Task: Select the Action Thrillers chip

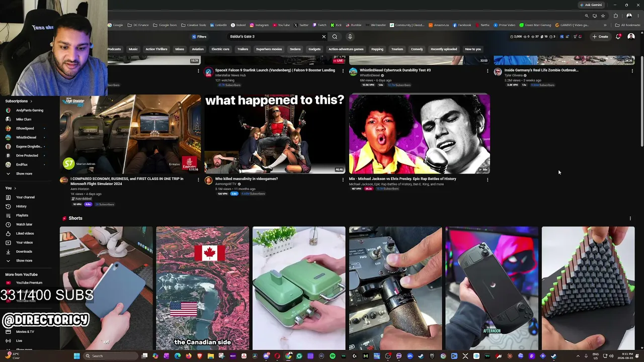Action: click(x=156, y=49)
